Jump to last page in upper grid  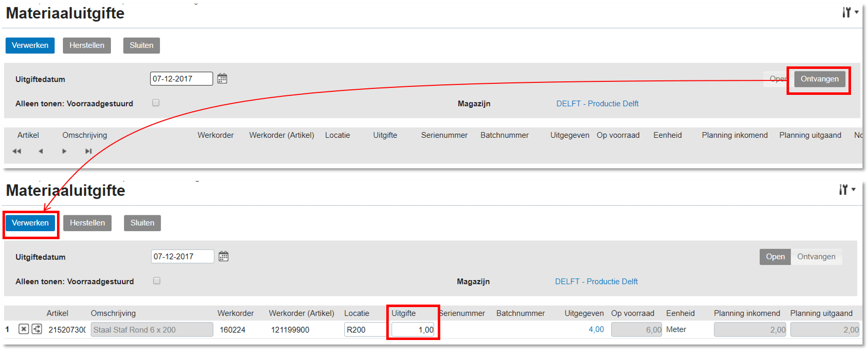88,151
